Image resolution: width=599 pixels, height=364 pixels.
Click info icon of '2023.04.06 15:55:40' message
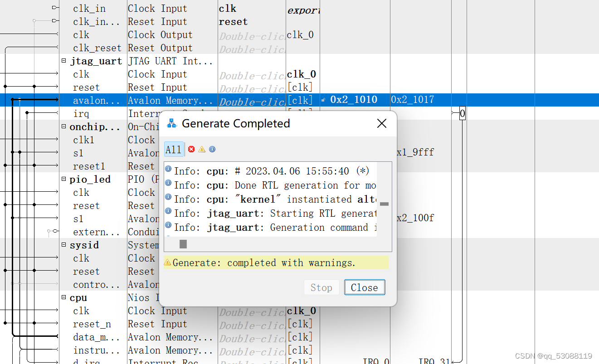click(168, 169)
